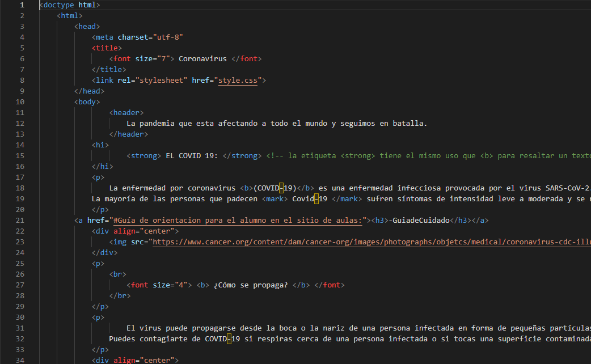
Task: Click the closing </hi> tag
Action: tap(103, 167)
